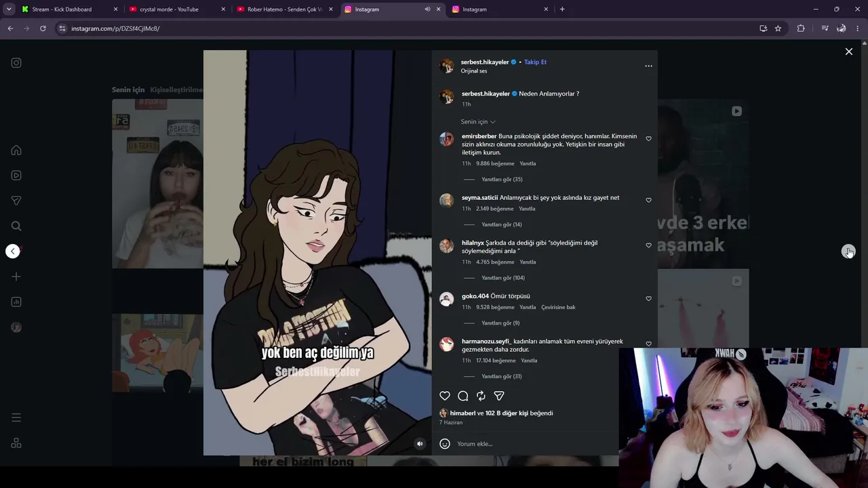
Task: Open Search from the Instagram sidebar
Action: click(16, 226)
